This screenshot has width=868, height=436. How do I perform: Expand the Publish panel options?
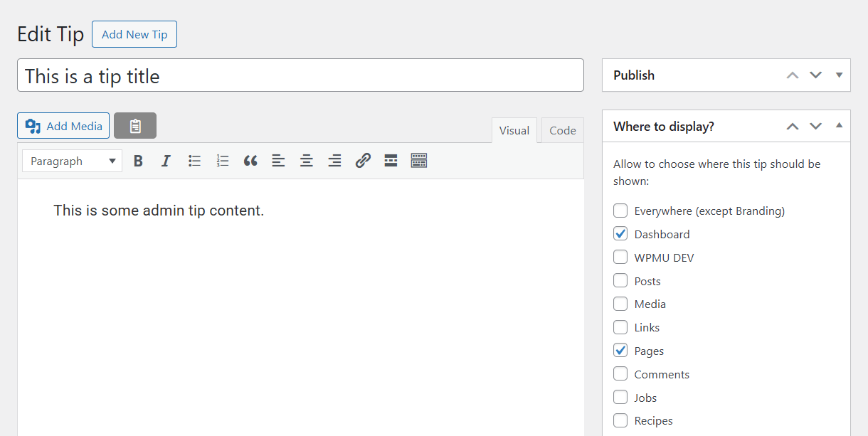click(x=839, y=75)
